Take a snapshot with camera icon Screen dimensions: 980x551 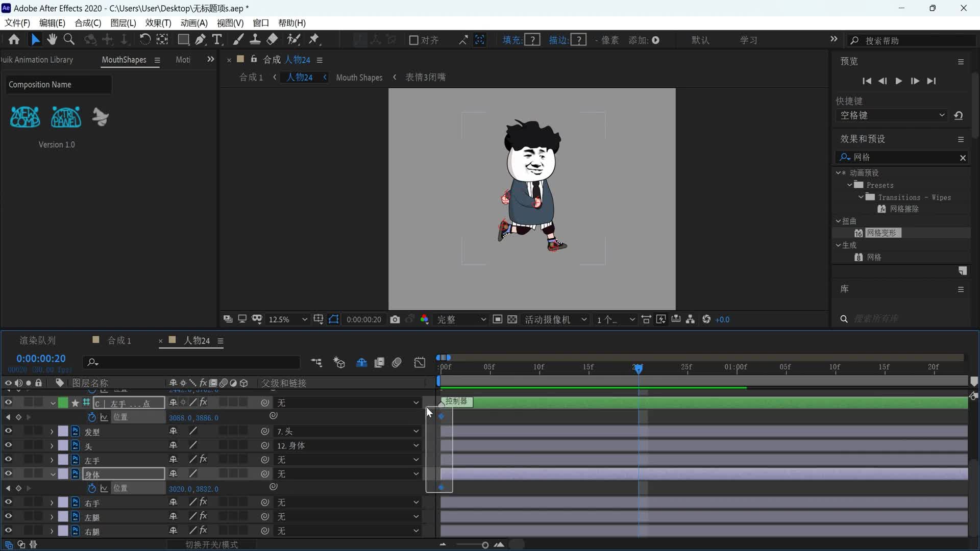pos(395,319)
